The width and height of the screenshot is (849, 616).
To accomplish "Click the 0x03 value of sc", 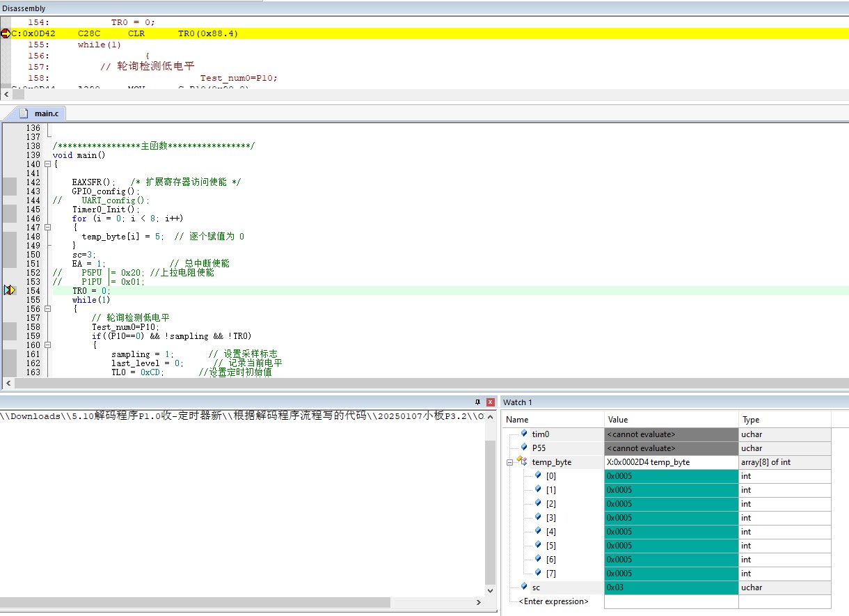I will [672, 587].
